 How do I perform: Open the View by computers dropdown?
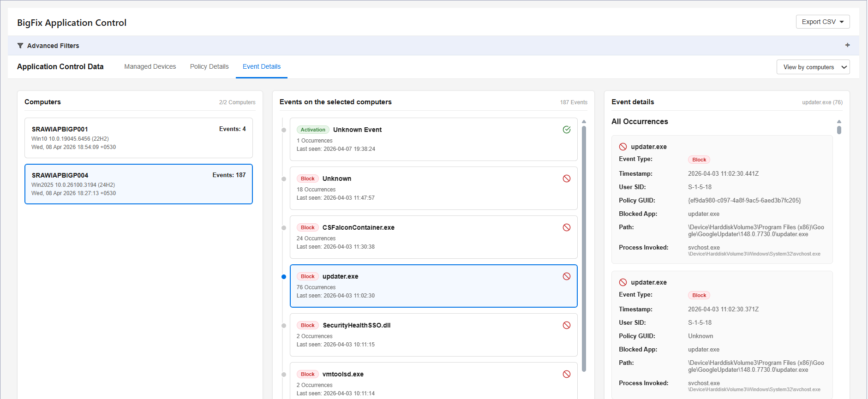coord(813,67)
